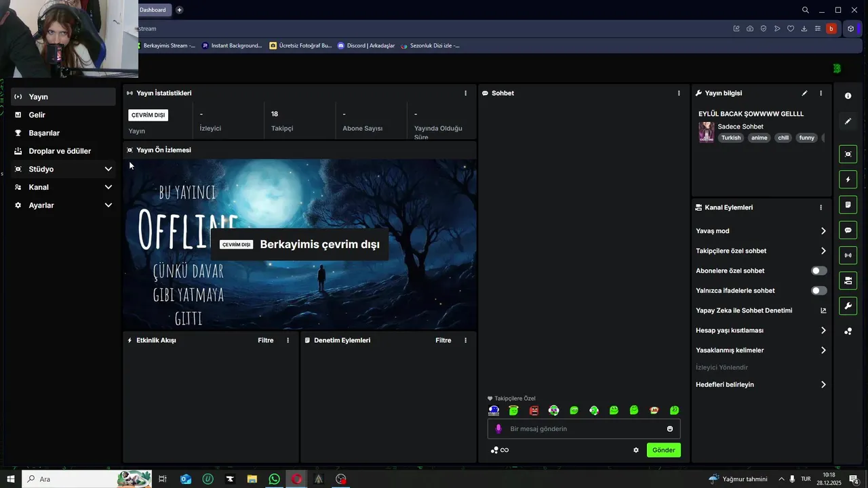Show hidden system tray icons
Viewport: 868px width, 488px height.
click(x=781, y=479)
